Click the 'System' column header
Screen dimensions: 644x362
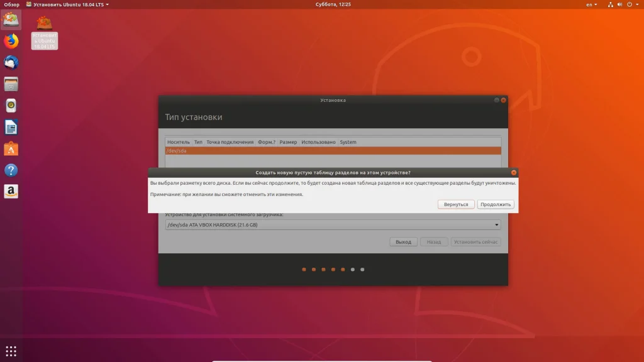(x=348, y=142)
